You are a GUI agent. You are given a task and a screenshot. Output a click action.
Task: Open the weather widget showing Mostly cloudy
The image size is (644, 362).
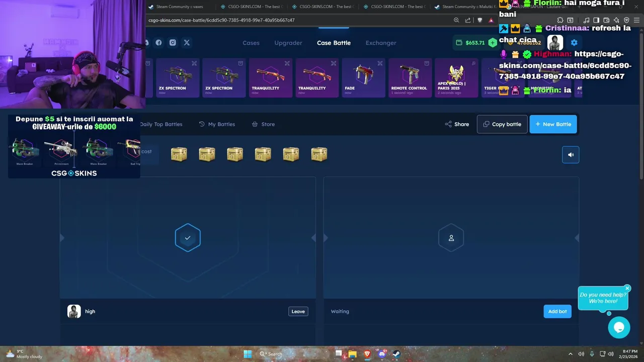(x=24, y=354)
